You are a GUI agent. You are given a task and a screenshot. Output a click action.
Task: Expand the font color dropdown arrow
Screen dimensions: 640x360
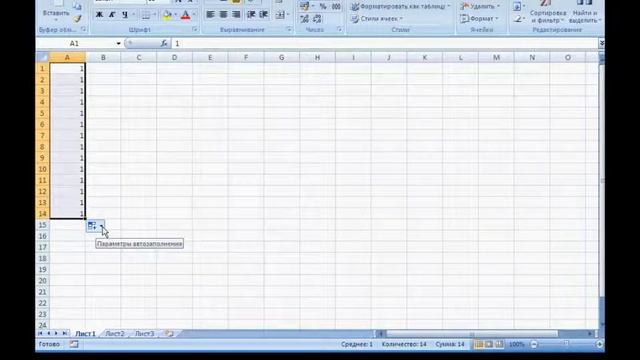click(194, 15)
